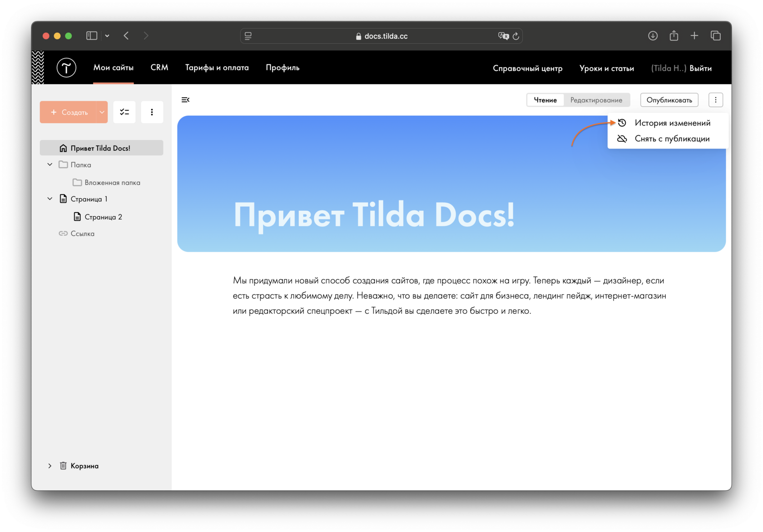The width and height of the screenshot is (763, 532).
Task: Collapse the Папка folder chevron
Action: pos(50,164)
